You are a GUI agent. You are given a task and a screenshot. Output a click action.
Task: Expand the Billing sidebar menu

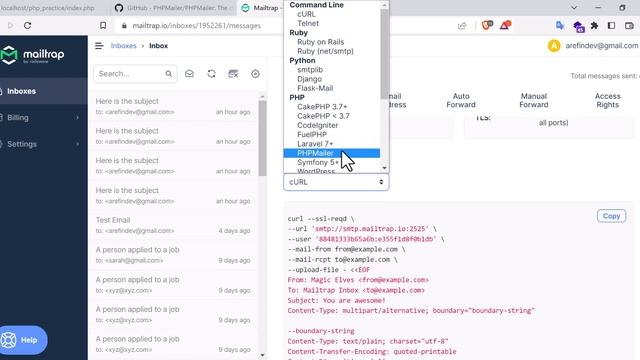click(x=43, y=118)
